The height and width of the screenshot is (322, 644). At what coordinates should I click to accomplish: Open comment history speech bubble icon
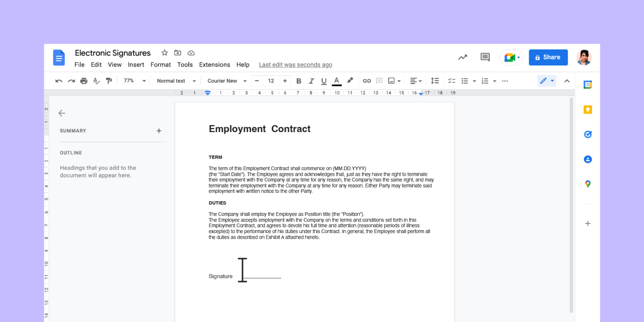[485, 57]
